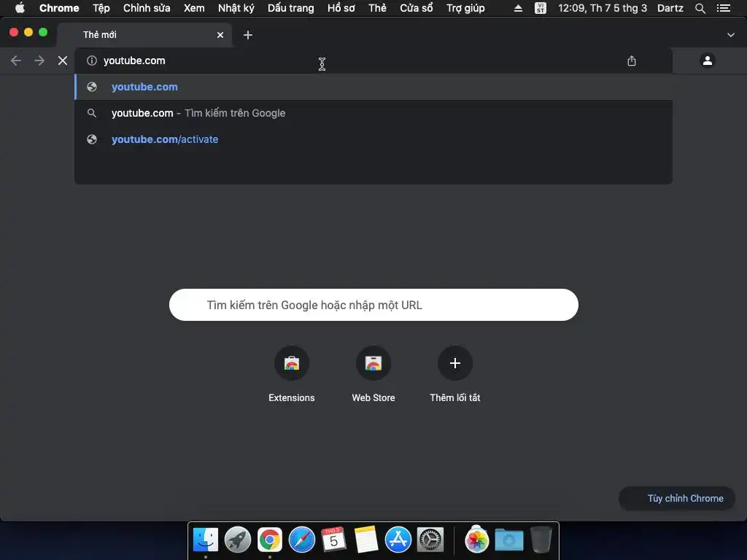This screenshot has height=560, width=747.
Task: Open the Downloads folder in Dock
Action: (x=508, y=540)
